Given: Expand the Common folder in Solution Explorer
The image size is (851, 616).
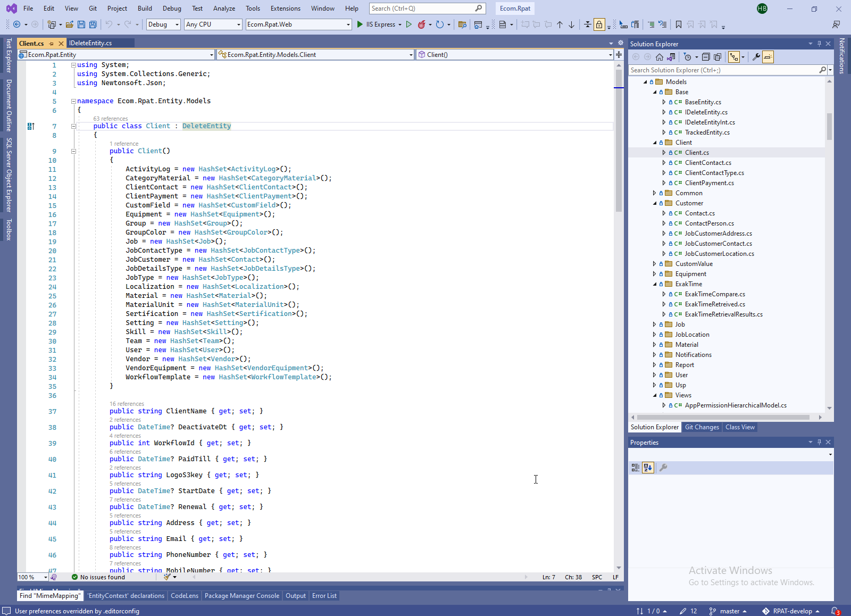Looking at the screenshot, I should click(655, 193).
